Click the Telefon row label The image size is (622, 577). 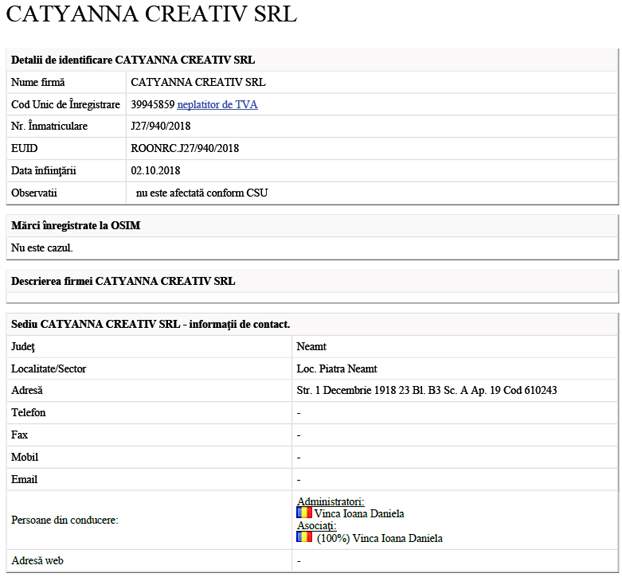coord(29,413)
